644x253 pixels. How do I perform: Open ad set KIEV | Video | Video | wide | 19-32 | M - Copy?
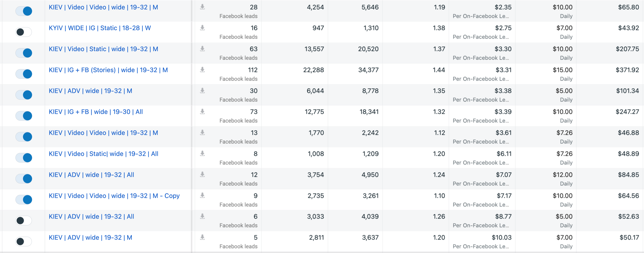114,196
